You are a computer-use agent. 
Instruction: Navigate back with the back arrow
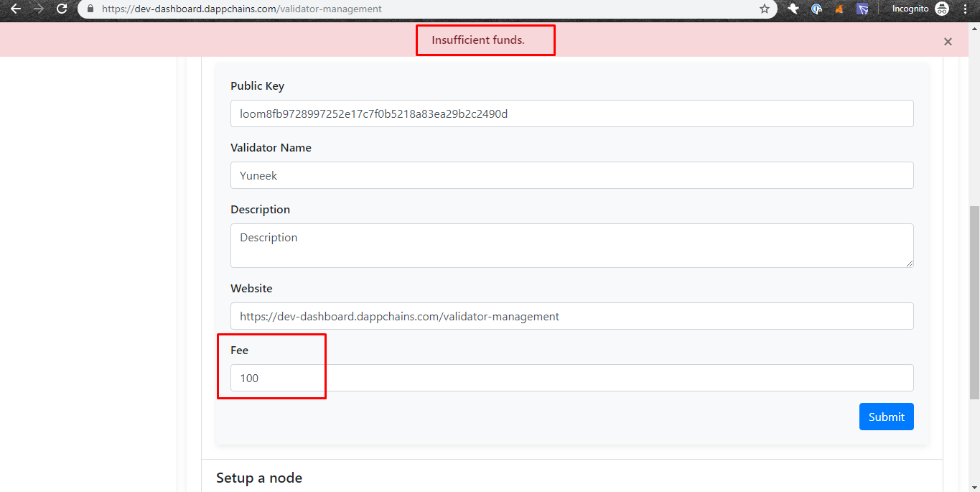16,9
